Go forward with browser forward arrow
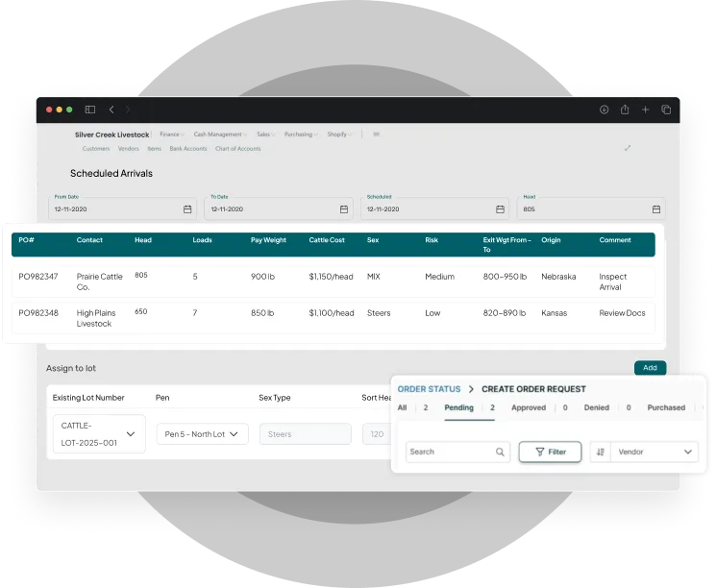This screenshot has width=716, height=588. (128, 110)
